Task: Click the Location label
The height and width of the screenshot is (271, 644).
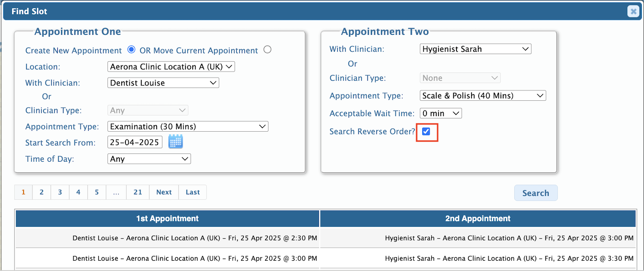Action: 43,67
